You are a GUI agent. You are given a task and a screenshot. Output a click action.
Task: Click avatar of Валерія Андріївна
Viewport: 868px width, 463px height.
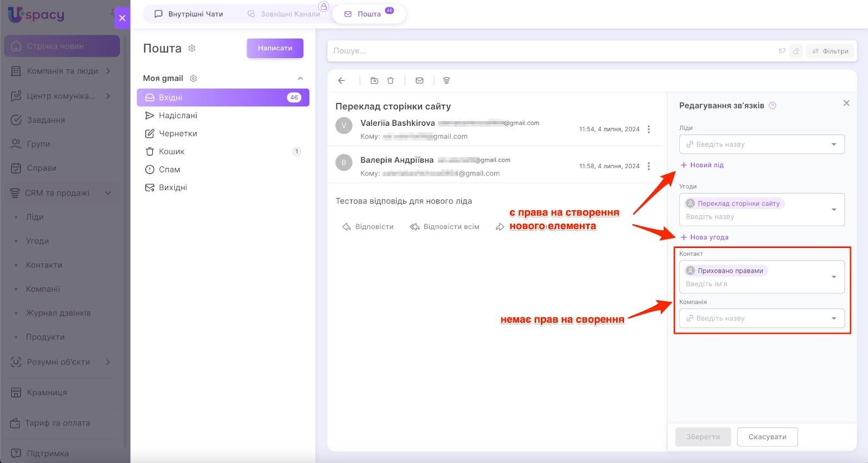tap(344, 163)
